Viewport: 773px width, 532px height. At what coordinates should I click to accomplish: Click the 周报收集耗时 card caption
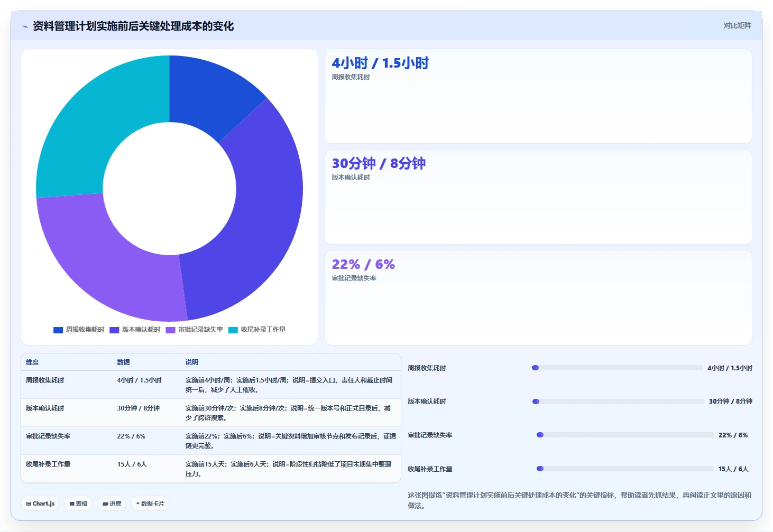pyautogui.click(x=351, y=77)
